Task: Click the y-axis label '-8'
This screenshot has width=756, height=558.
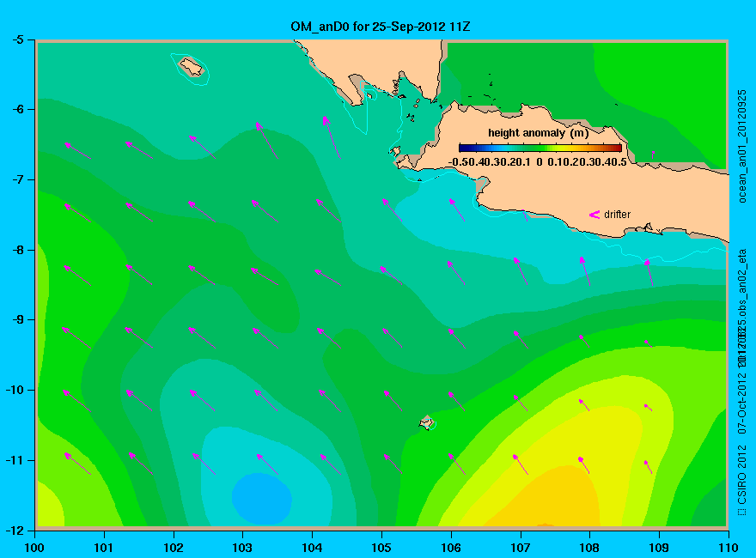Action: [17, 250]
